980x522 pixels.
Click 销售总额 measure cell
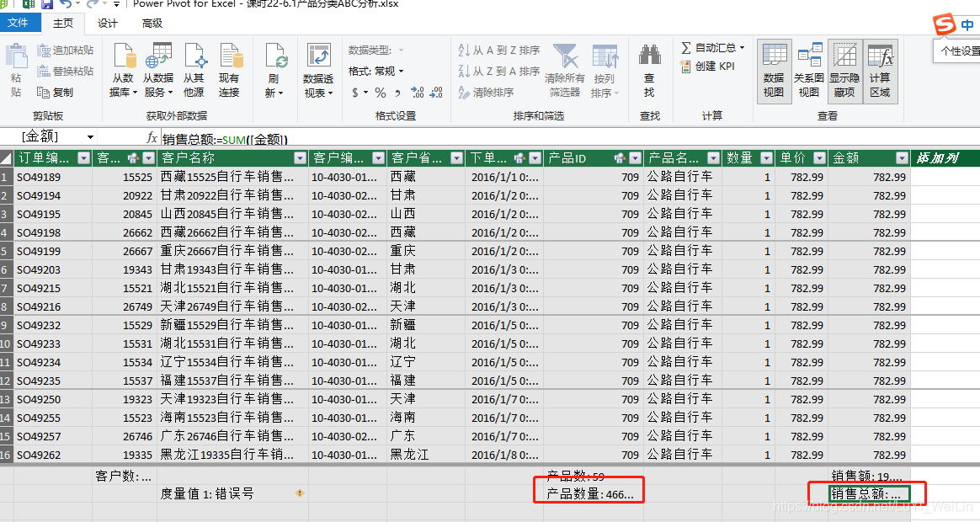click(x=870, y=494)
